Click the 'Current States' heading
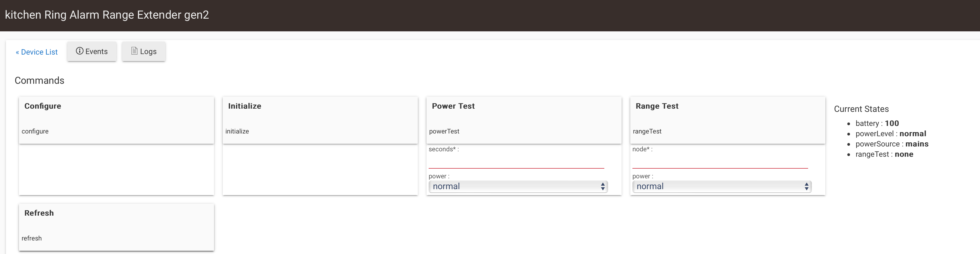 pyautogui.click(x=861, y=109)
